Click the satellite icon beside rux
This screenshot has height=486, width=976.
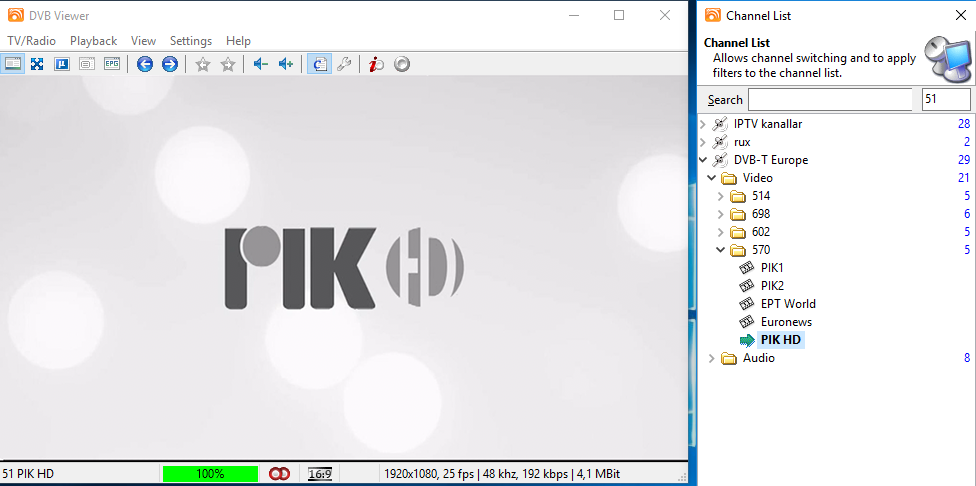(720, 142)
